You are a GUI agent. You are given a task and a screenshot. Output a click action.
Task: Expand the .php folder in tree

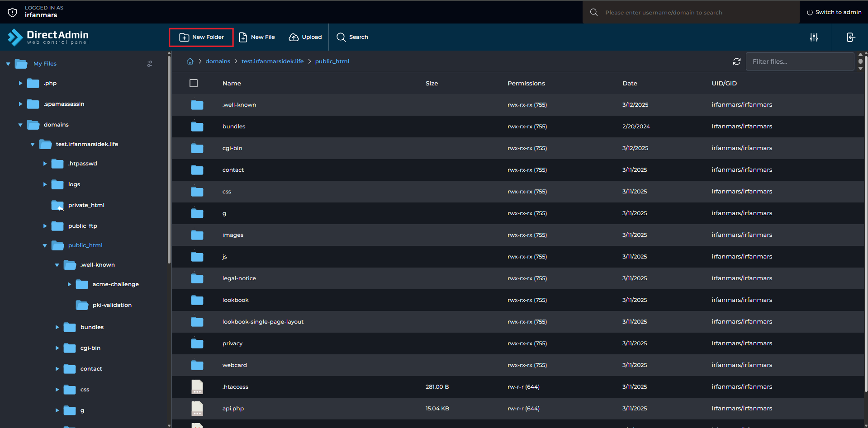[x=20, y=83]
